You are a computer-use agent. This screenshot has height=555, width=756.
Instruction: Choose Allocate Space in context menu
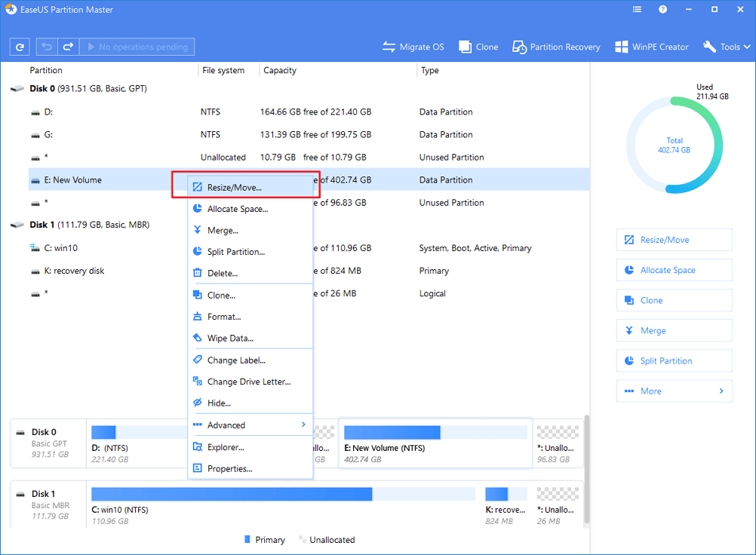pyautogui.click(x=250, y=209)
